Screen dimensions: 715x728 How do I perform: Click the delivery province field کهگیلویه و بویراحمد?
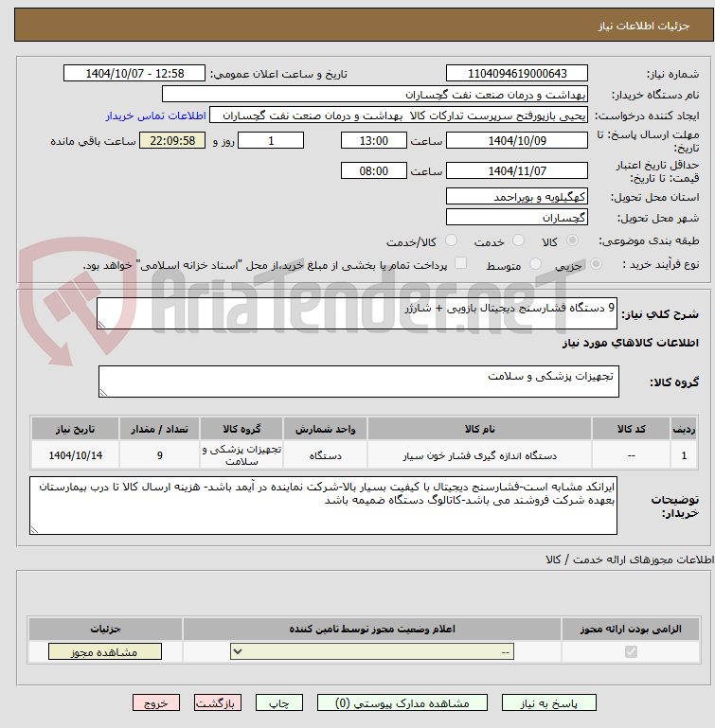click(x=517, y=196)
